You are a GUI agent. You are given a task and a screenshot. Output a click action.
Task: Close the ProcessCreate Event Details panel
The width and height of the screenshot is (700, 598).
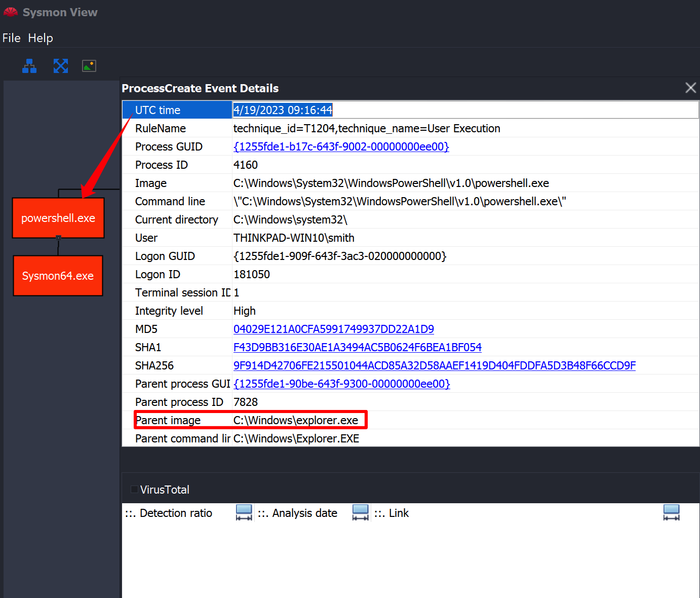click(x=690, y=88)
